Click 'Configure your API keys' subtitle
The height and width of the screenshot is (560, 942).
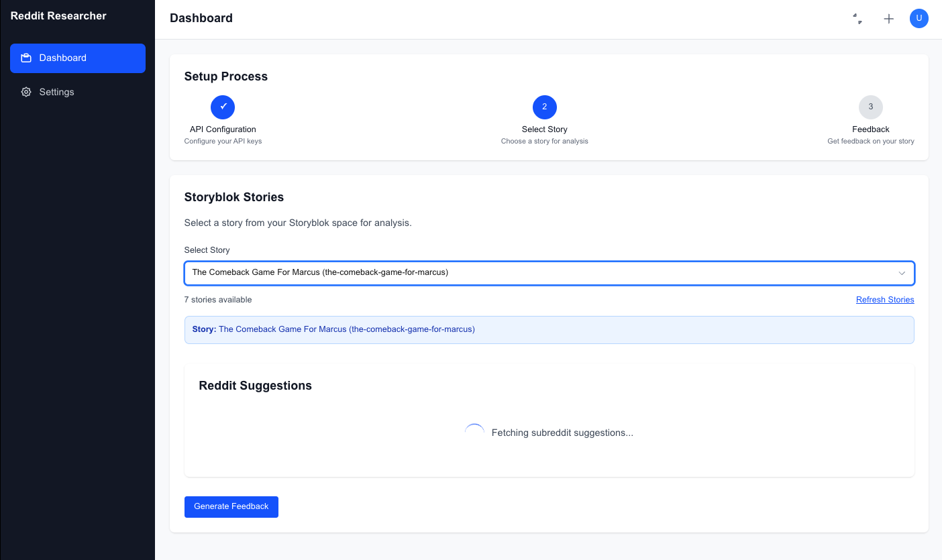click(x=223, y=142)
